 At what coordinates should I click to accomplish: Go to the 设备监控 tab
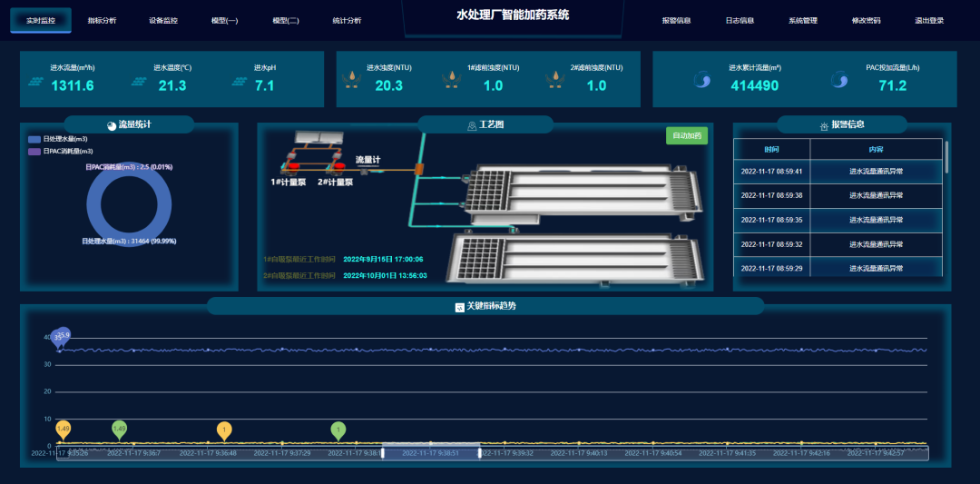[x=163, y=20]
